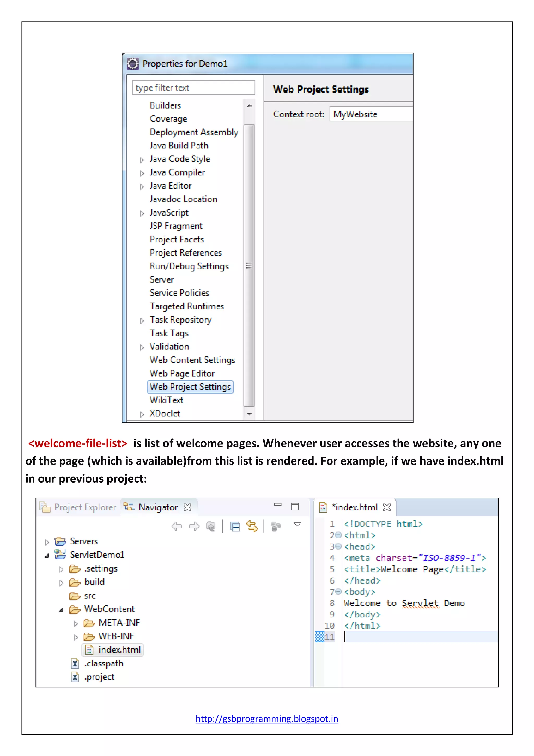Click the Navigator up-a-level icon
The image size is (534, 756).
click(x=211, y=526)
